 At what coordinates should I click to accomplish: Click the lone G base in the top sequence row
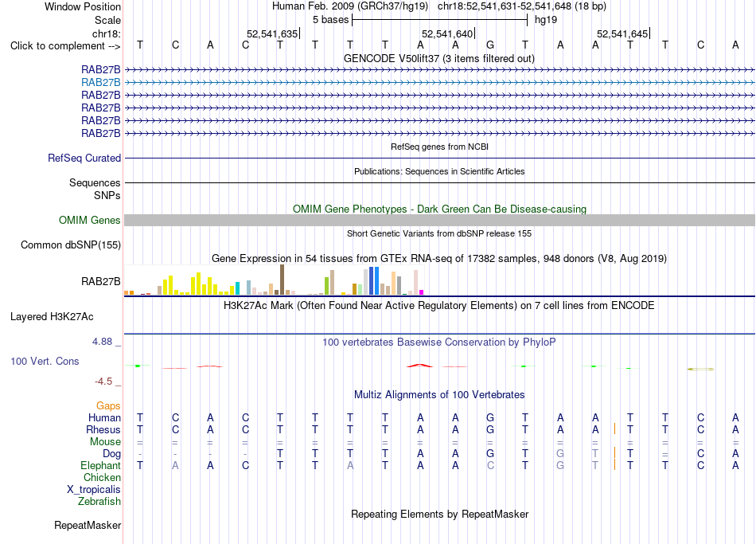490,45
